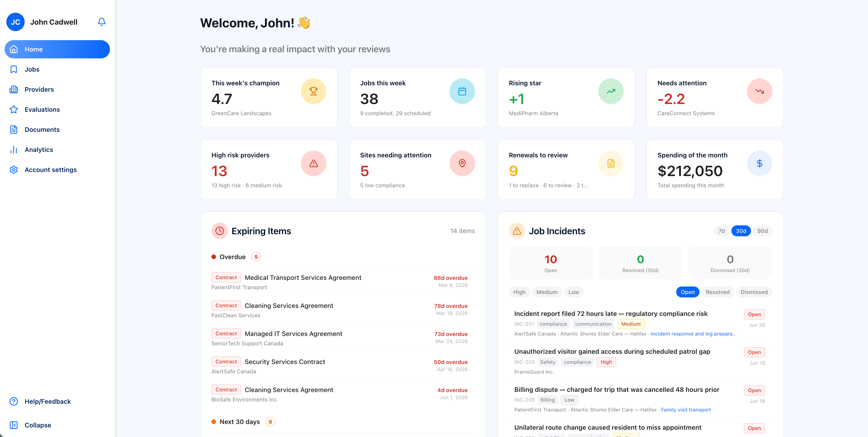Filter incidents by Resolved status
Viewport: 868px width, 437px height.
click(x=717, y=292)
